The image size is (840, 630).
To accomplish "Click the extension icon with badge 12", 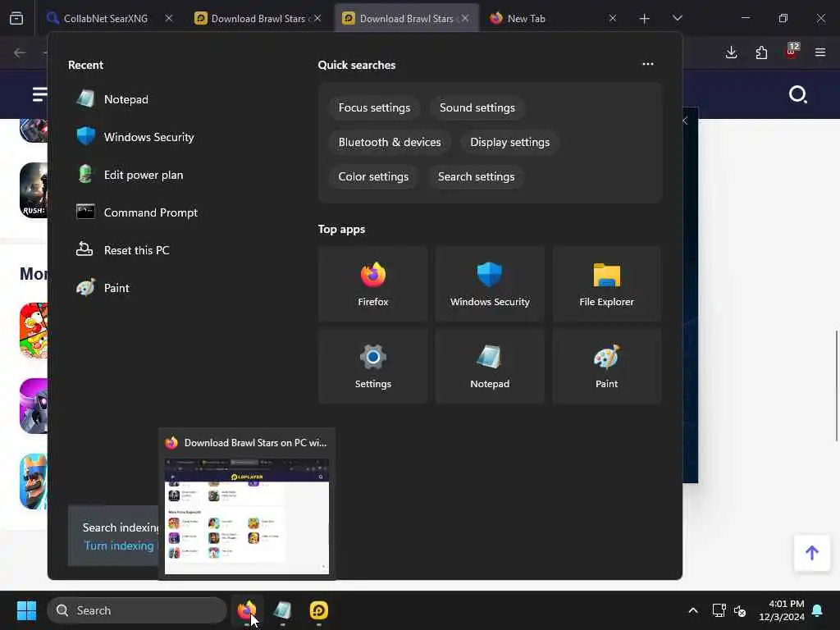I will coord(792,52).
